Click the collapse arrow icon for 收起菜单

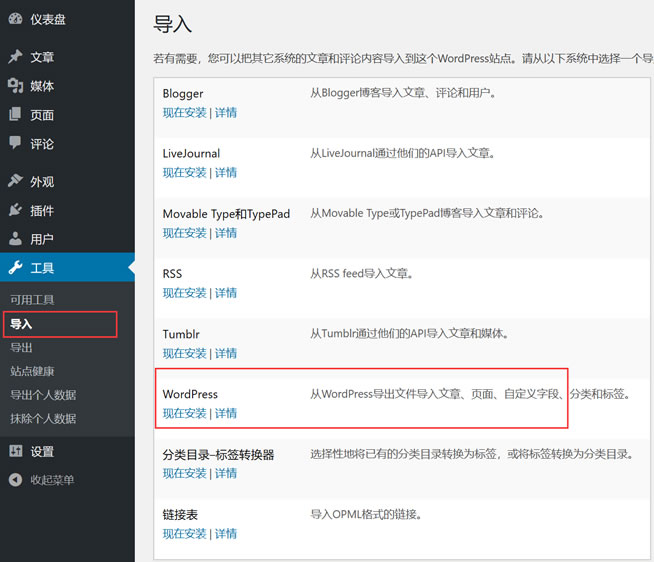(15, 480)
